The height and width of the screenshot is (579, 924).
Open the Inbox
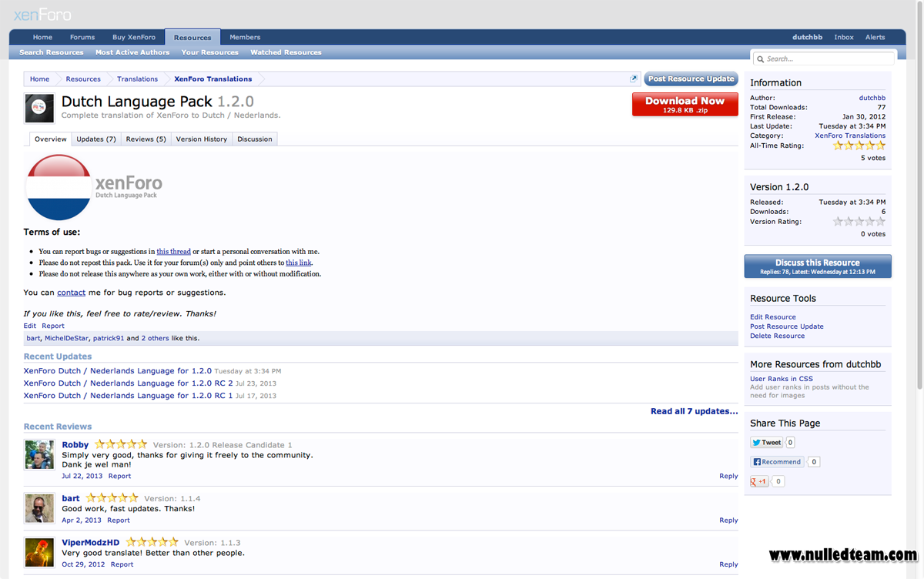844,37
